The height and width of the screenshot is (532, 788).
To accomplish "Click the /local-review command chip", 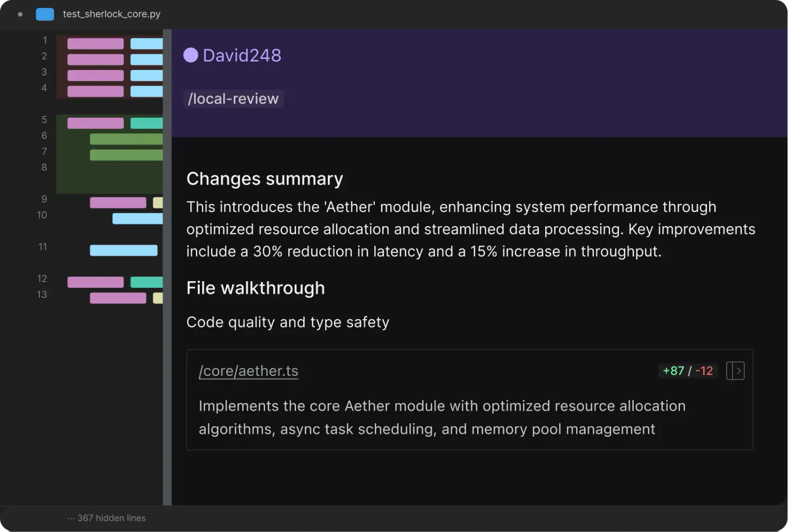I will click(233, 99).
